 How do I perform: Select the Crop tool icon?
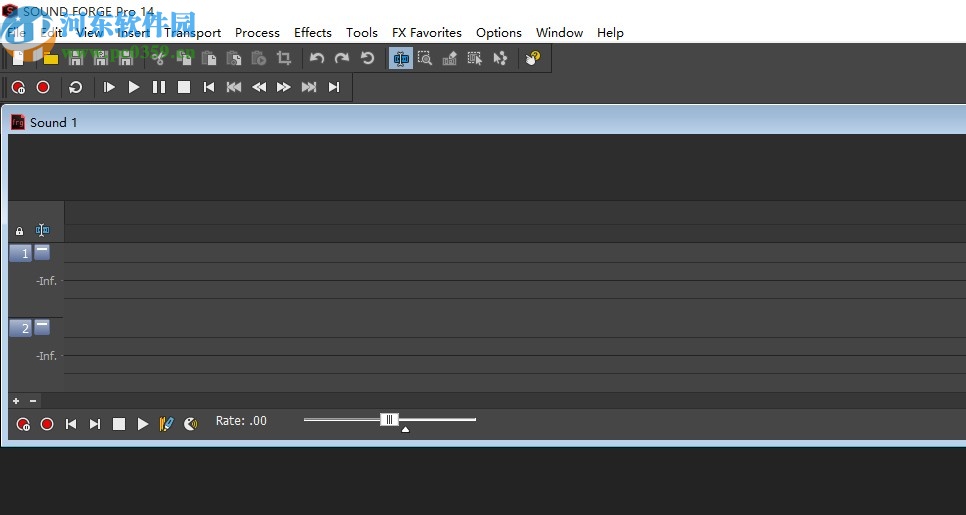[284, 59]
